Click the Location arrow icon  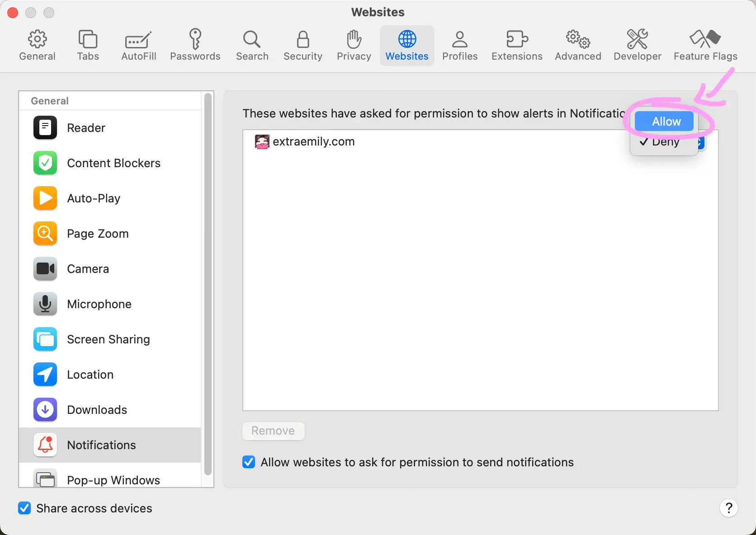[x=45, y=375]
